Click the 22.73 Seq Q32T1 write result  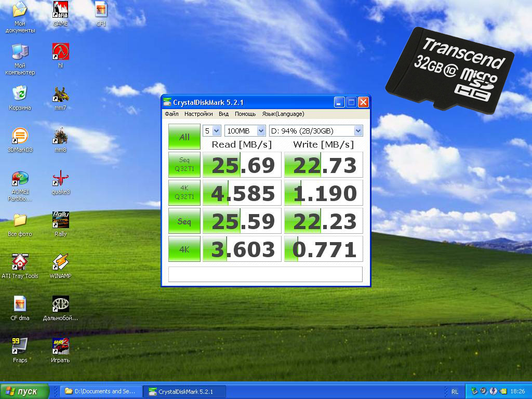click(323, 165)
